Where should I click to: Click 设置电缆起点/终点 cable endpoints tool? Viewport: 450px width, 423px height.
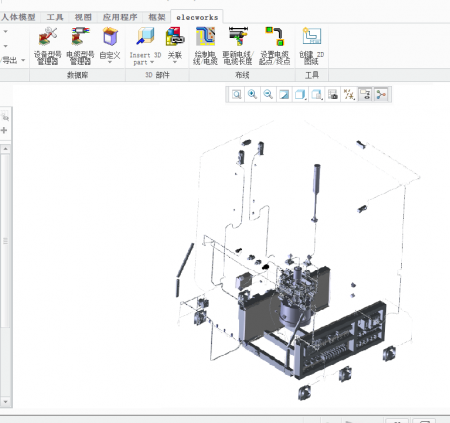tap(274, 46)
